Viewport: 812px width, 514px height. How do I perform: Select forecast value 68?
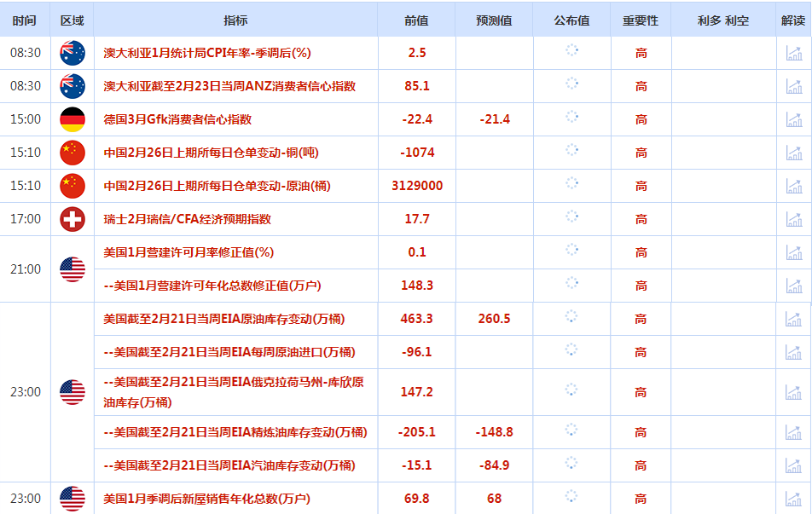(x=494, y=499)
